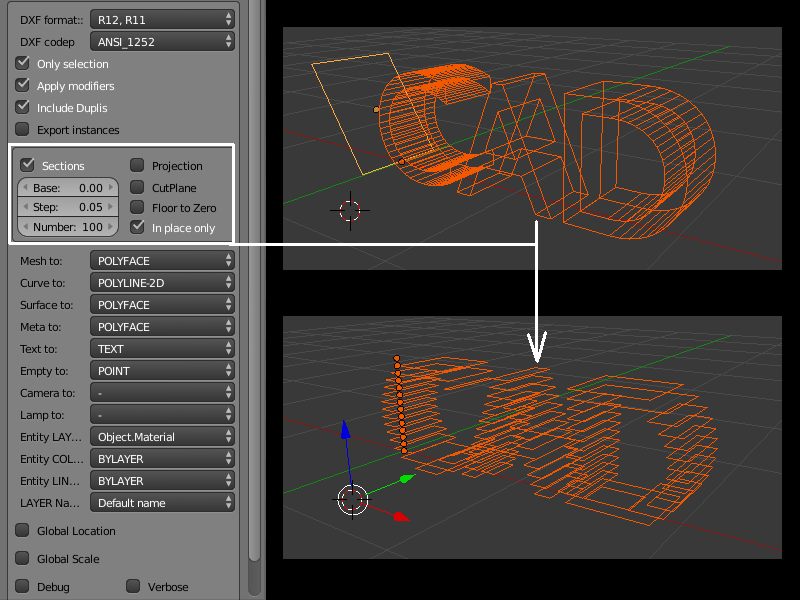This screenshot has height=600, width=800.
Task: Click the 'LAYER Na…' label
Action: (50, 503)
